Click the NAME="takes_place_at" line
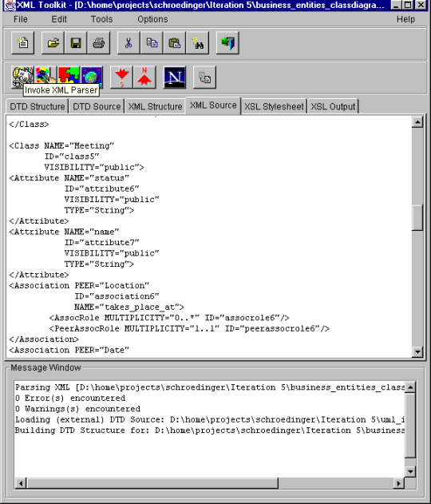The image size is (431, 504). 129,307
